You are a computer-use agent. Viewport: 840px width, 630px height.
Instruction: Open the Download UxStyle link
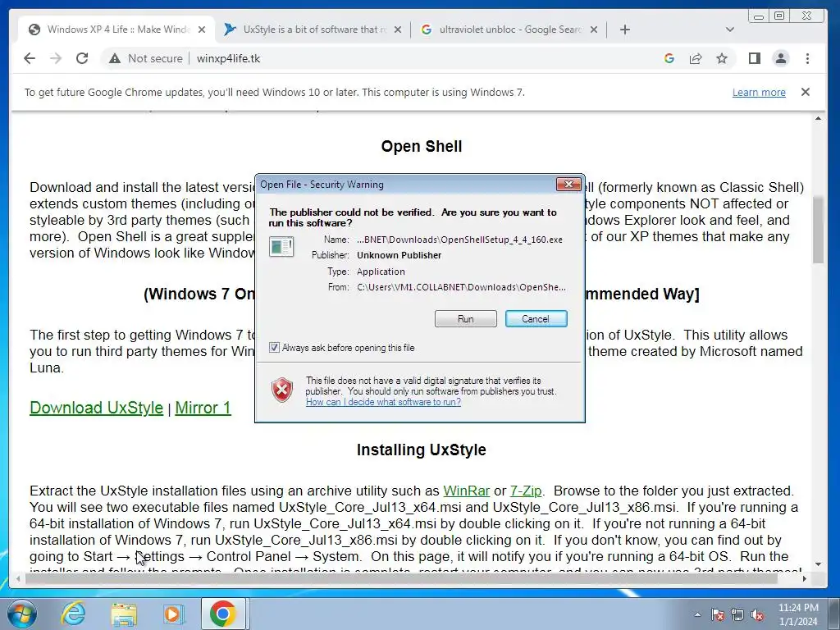[97, 408]
